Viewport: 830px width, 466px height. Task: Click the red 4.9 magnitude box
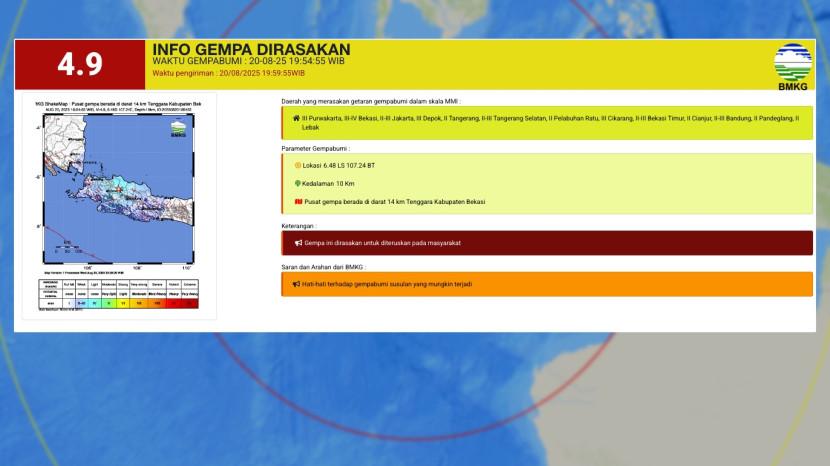pyautogui.click(x=80, y=64)
